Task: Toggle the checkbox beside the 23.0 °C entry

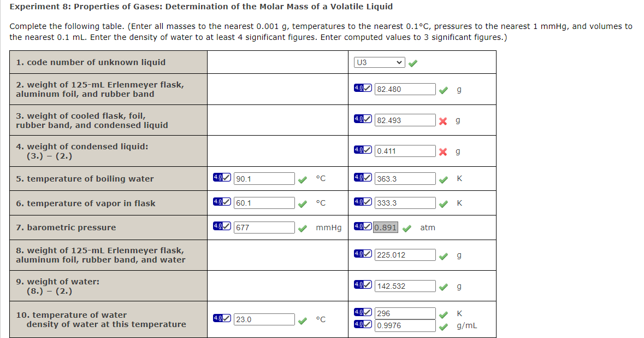Action: [227, 319]
